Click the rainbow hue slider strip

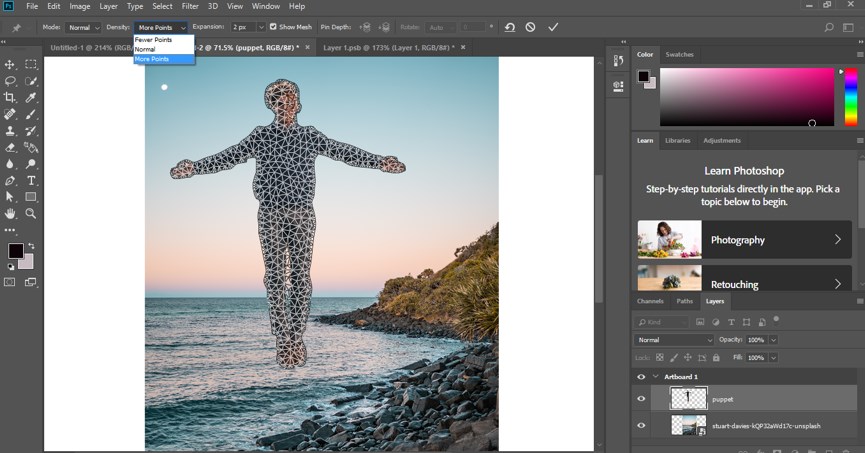(x=850, y=96)
